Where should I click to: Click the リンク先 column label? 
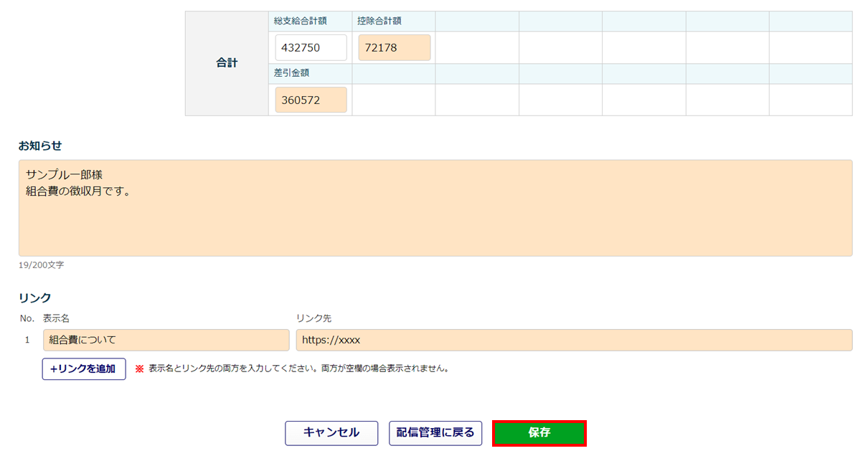pyautogui.click(x=313, y=318)
